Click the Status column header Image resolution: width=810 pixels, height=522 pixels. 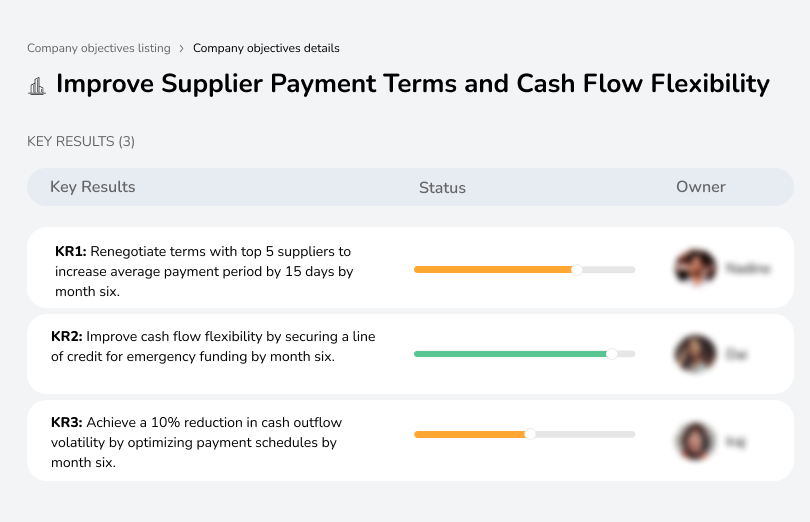coord(442,188)
